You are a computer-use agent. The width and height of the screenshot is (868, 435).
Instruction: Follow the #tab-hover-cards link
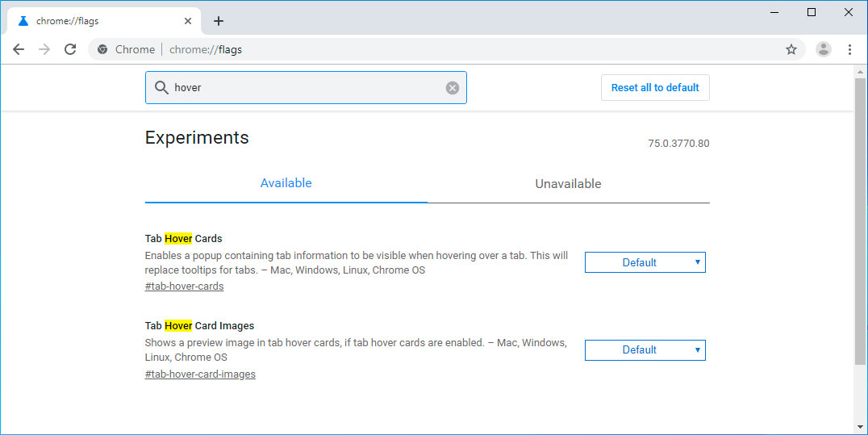tap(185, 287)
